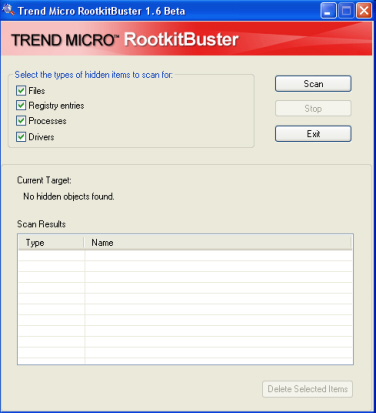Sort results by Name column header
This screenshot has width=376, height=413.
(x=218, y=243)
